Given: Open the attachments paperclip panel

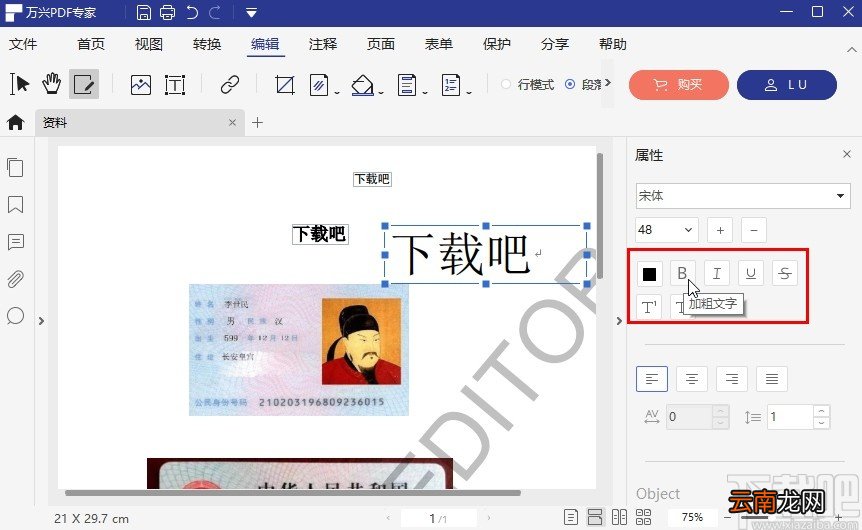Looking at the screenshot, I should pyautogui.click(x=15, y=279).
